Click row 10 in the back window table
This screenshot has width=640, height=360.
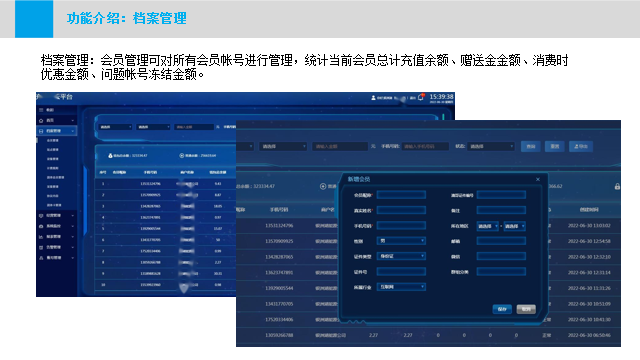[x=166, y=284]
